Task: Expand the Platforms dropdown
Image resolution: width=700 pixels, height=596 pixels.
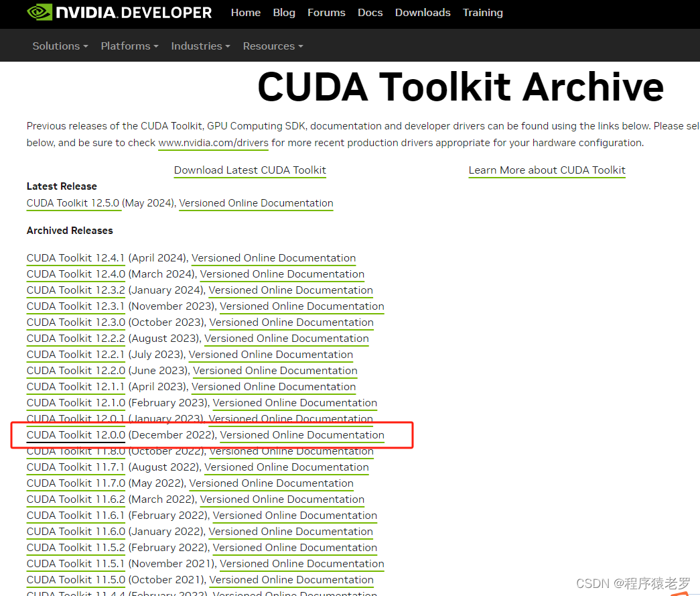Action: (129, 46)
